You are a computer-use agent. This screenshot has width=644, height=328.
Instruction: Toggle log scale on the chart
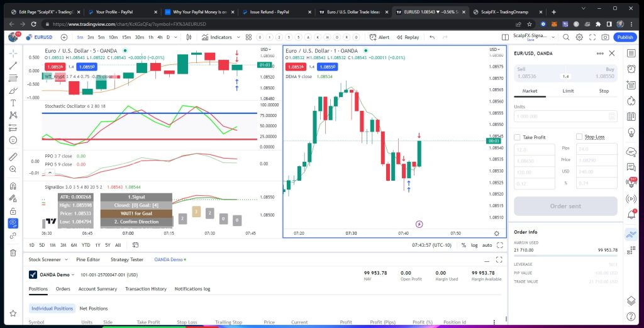tap(474, 245)
